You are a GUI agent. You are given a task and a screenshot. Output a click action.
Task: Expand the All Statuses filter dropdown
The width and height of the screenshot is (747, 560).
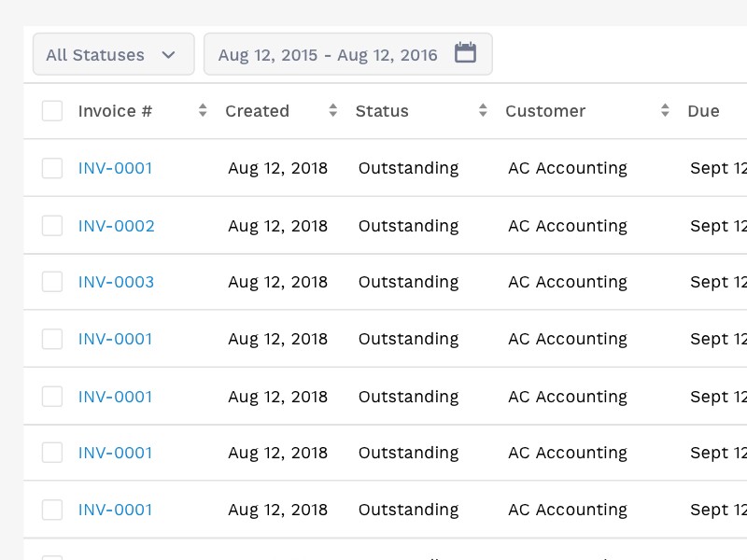click(113, 54)
